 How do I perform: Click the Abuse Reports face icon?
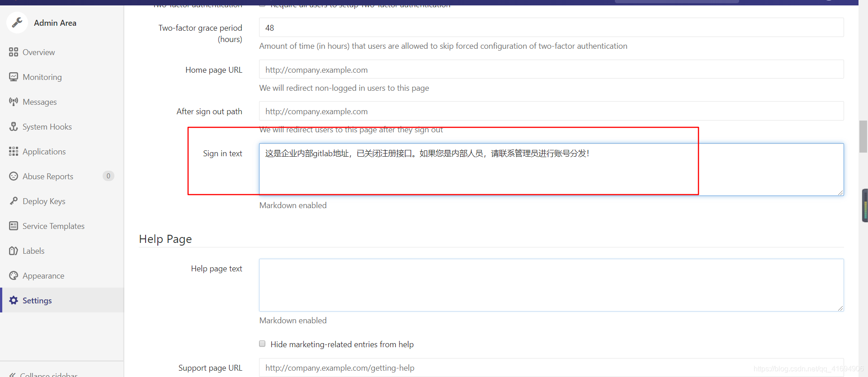click(x=14, y=176)
